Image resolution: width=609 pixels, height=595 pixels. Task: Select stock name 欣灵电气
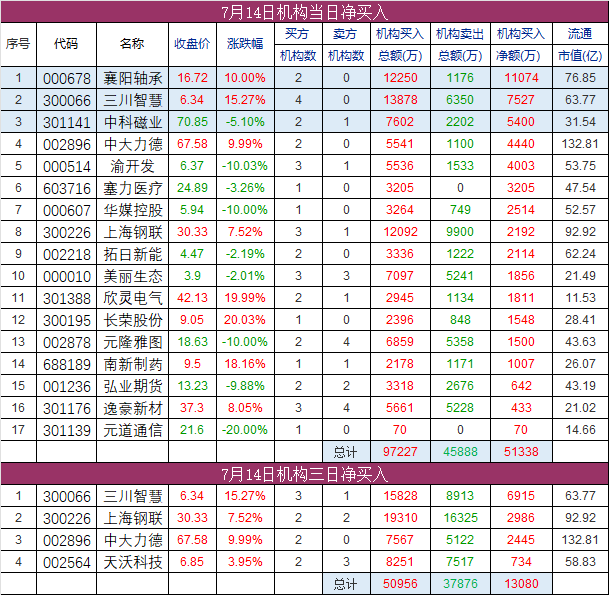tap(132, 298)
